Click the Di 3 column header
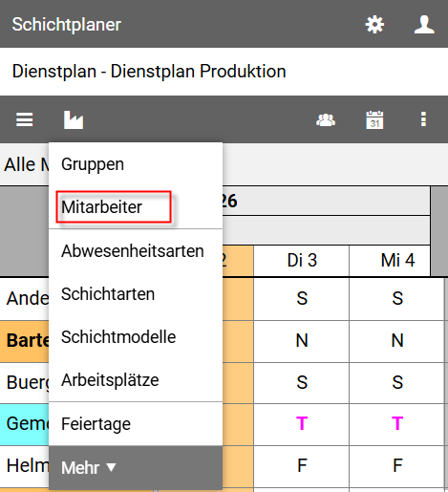The image size is (448, 492). point(302,261)
